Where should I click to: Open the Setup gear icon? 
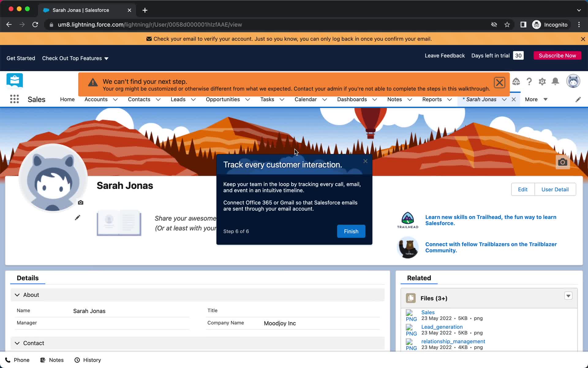click(x=542, y=82)
